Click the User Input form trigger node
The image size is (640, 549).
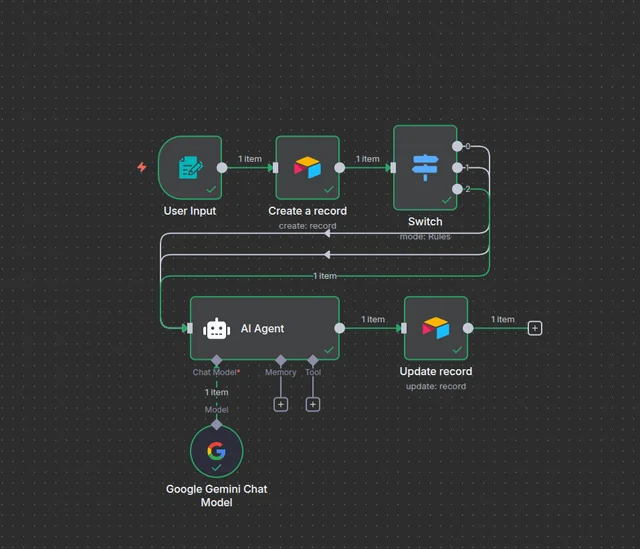point(190,167)
